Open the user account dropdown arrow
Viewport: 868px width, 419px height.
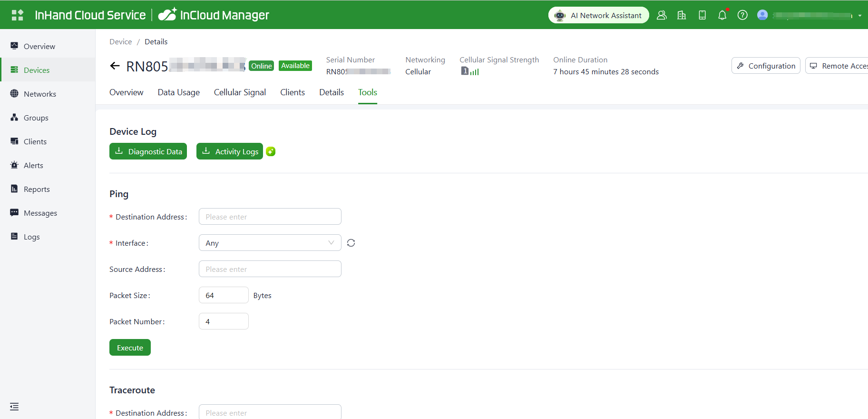click(x=859, y=16)
